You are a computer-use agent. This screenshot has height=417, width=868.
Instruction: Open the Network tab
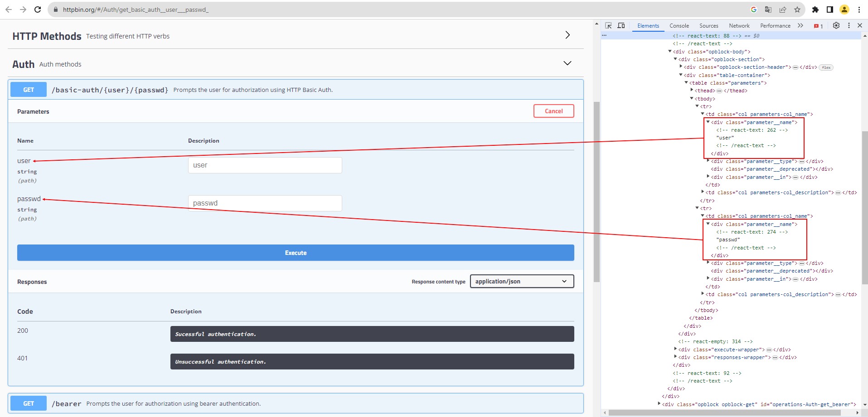[739, 26]
